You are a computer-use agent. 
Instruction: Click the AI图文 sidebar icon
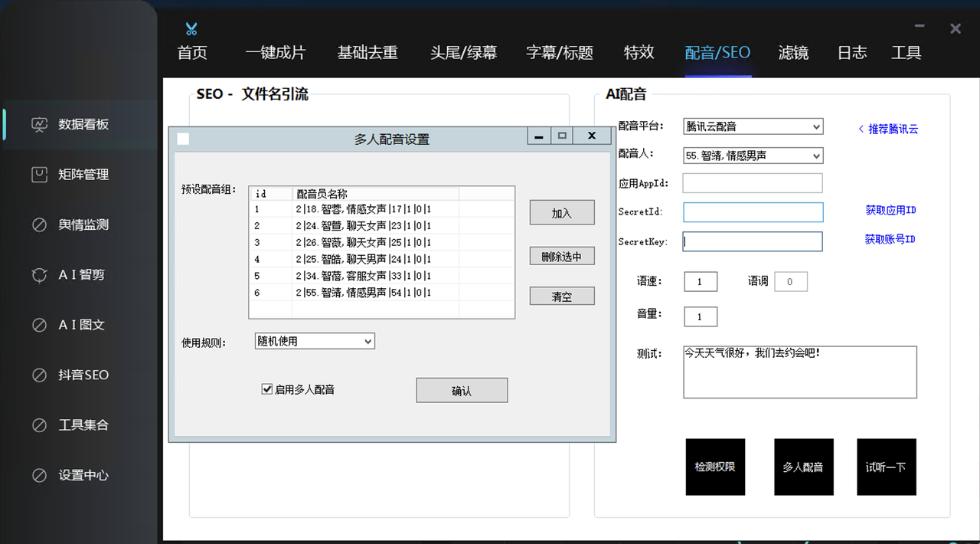(40, 325)
